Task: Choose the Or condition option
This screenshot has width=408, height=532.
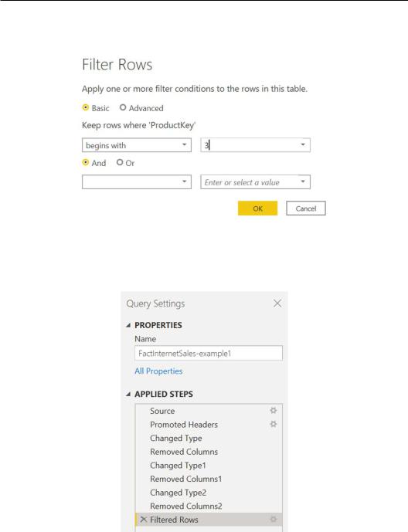Action: coord(120,162)
